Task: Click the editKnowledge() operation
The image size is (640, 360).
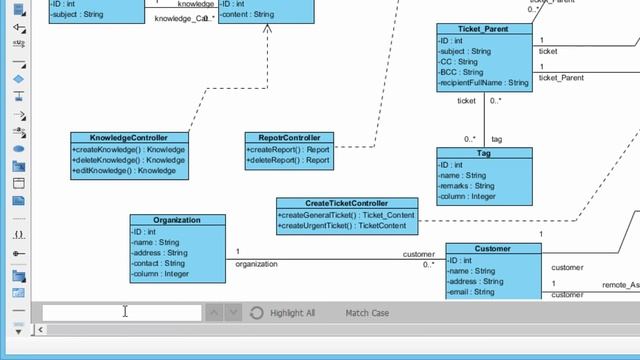Action: click(124, 171)
